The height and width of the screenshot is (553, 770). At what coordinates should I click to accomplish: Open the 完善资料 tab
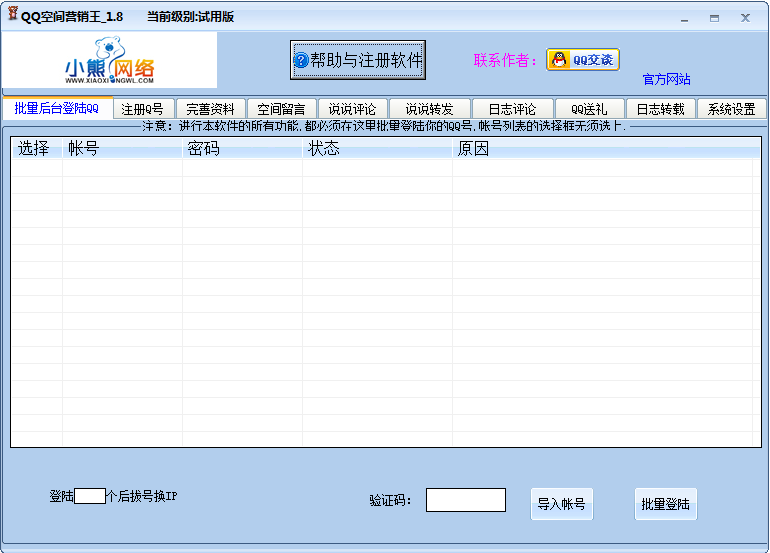coord(210,109)
